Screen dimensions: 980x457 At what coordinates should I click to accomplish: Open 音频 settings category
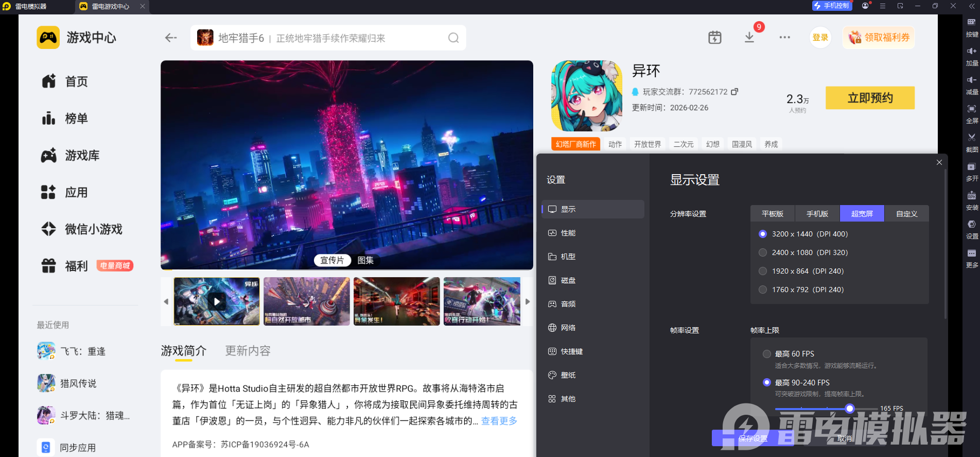[x=593, y=304]
